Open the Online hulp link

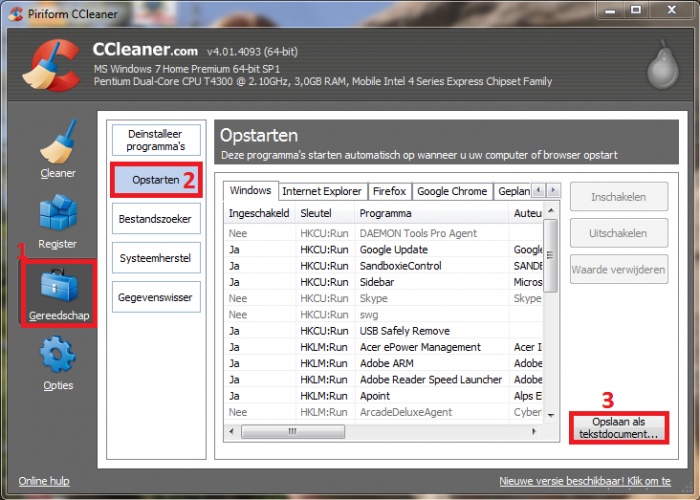pyautogui.click(x=44, y=481)
